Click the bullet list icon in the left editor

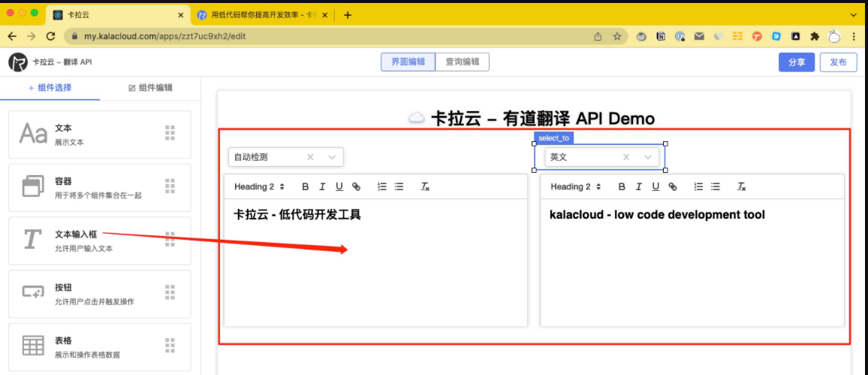399,186
